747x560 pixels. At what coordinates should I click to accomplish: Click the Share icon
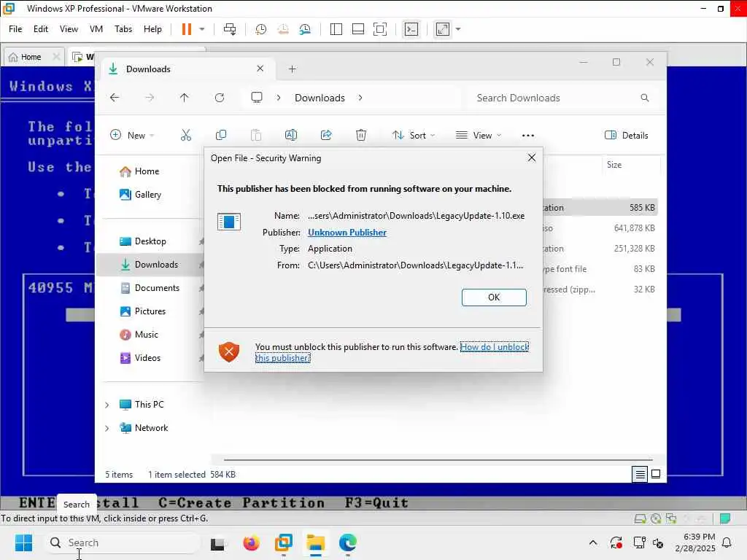coord(326,135)
